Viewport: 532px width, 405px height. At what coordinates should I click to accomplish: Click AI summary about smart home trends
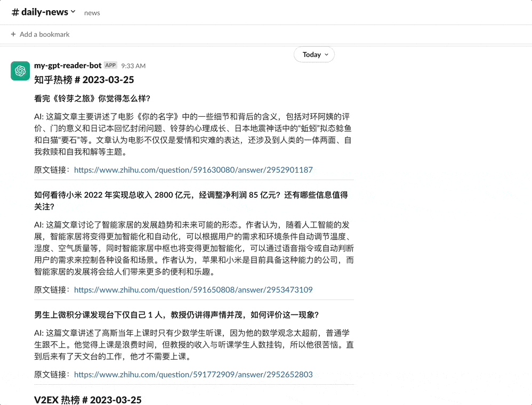point(194,248)
